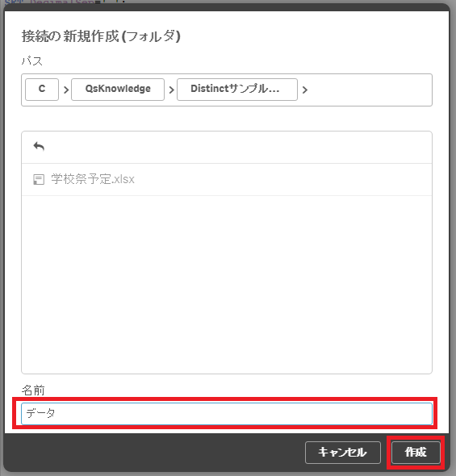Expand the chevron after the C breadcrumb
The width and height of the screenshot is (456, 476).
(66, 90)
